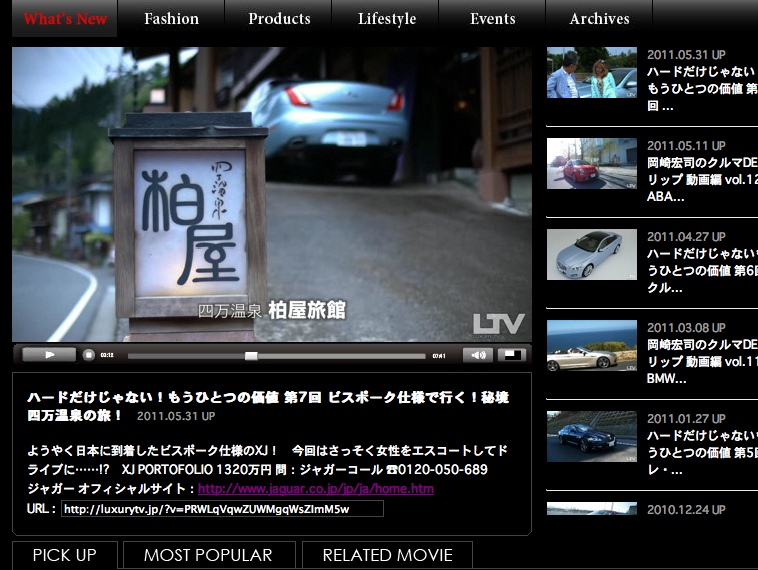Click the main video title text dated 2011.05.31
Image resolution: width=758 pixels, height=570 pixels.
coord(268,406)
